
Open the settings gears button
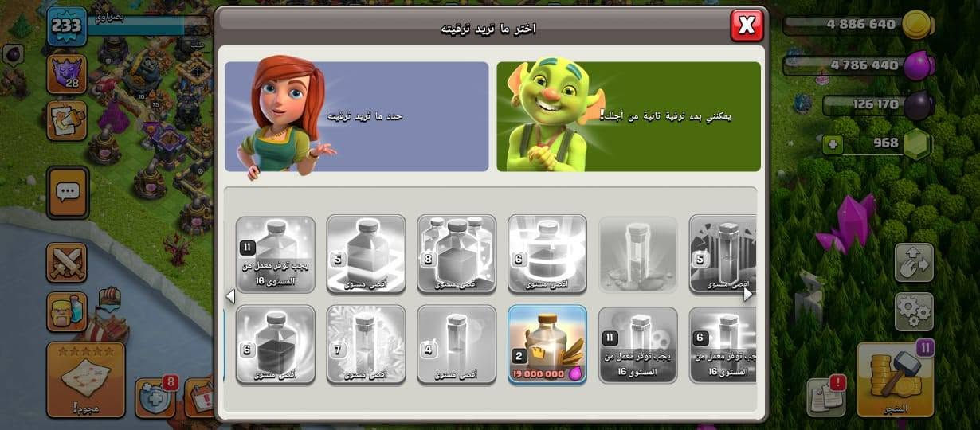[913, 311]
